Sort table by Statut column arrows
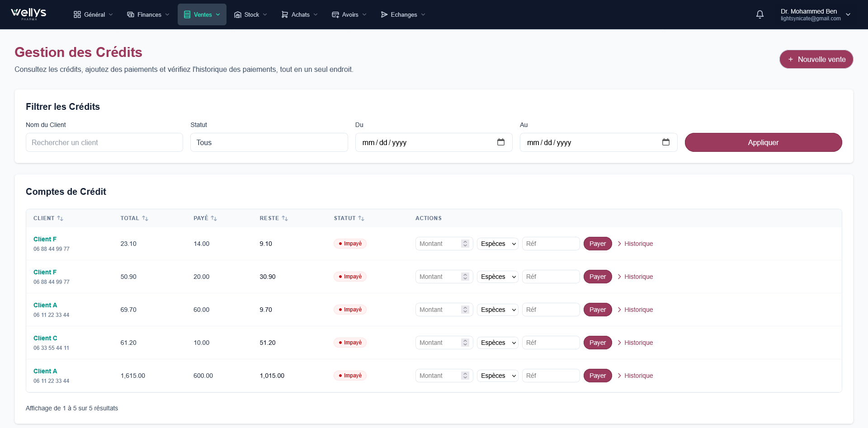The image size is (868, 428). click(x=361, y=218)
